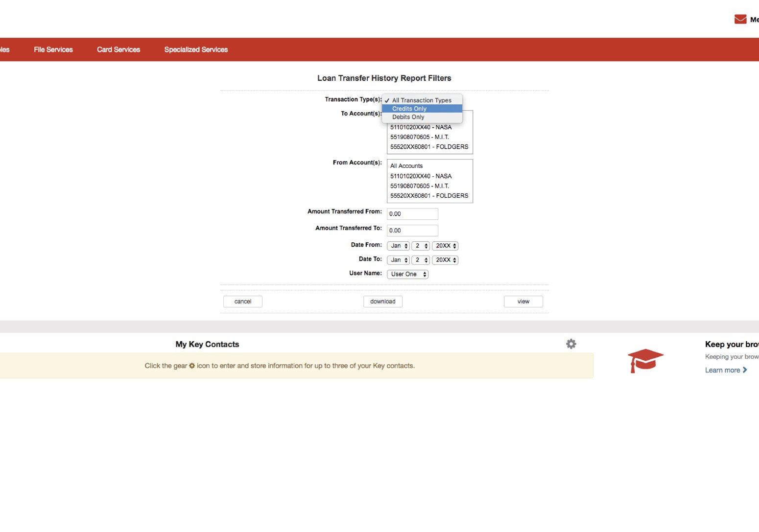Click the graduation cap icon
The image size is (759, 532).
[x=645, y=361]
